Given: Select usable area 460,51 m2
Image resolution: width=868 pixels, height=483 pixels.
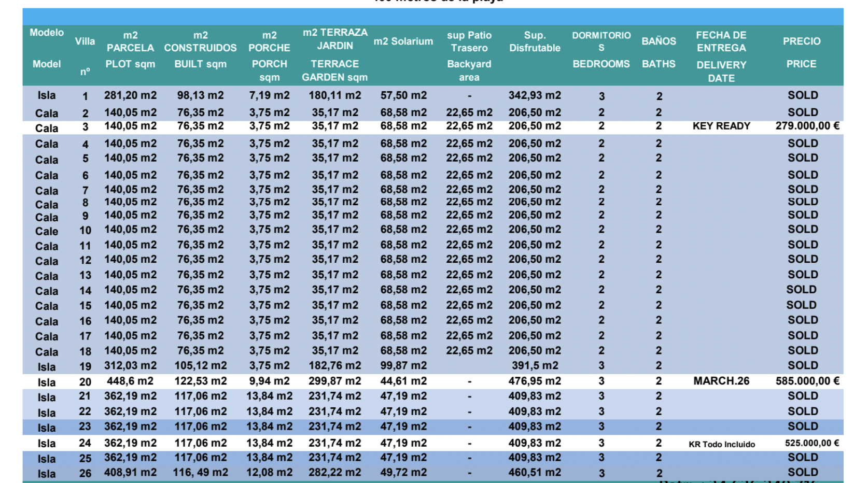Looking at the screenshot, I should click(535, 473).
